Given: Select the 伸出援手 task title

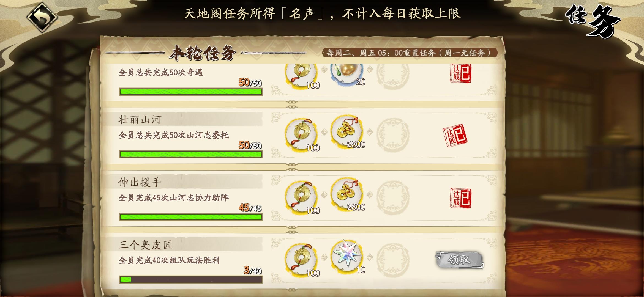Looking at the screenshot, I should click(140, 182).
